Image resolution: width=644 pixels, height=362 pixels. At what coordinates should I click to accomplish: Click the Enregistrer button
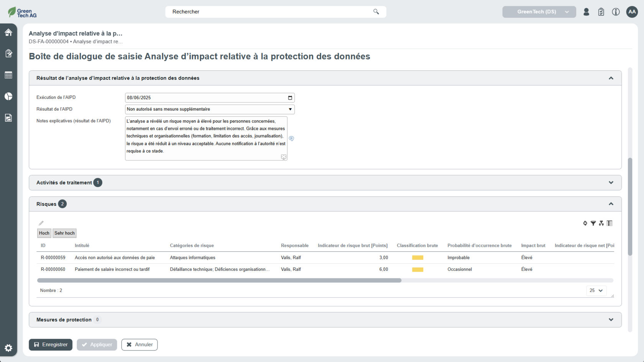[x=51, y=344]
